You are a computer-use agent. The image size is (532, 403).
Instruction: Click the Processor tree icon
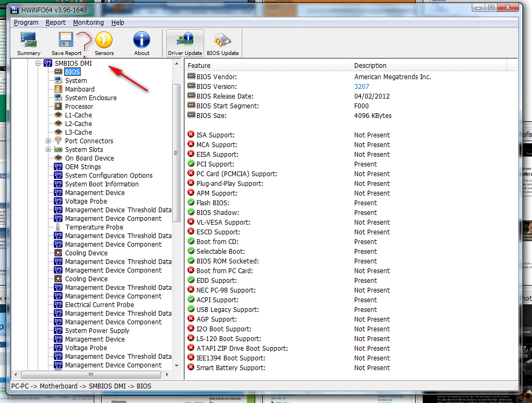tap(58, 106)
